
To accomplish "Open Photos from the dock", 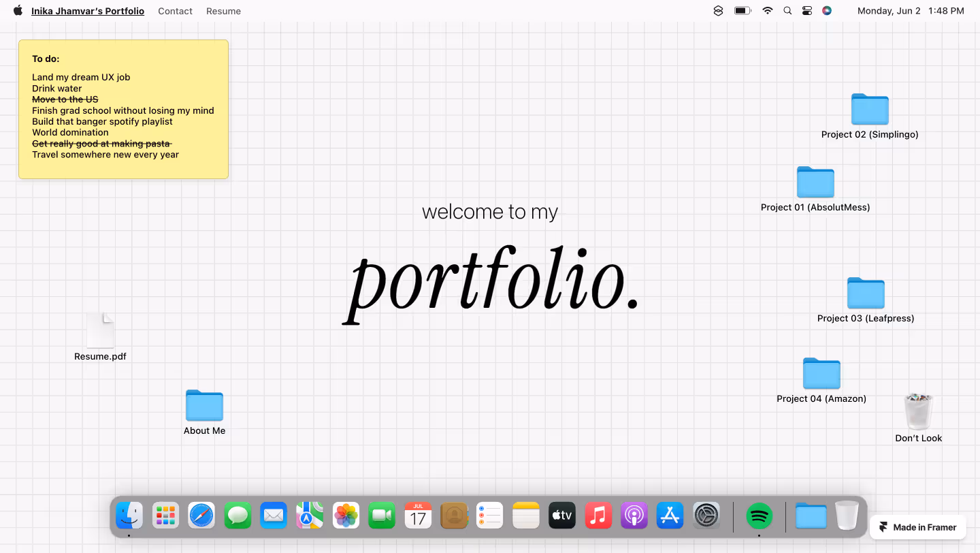I will pos(346,516).
